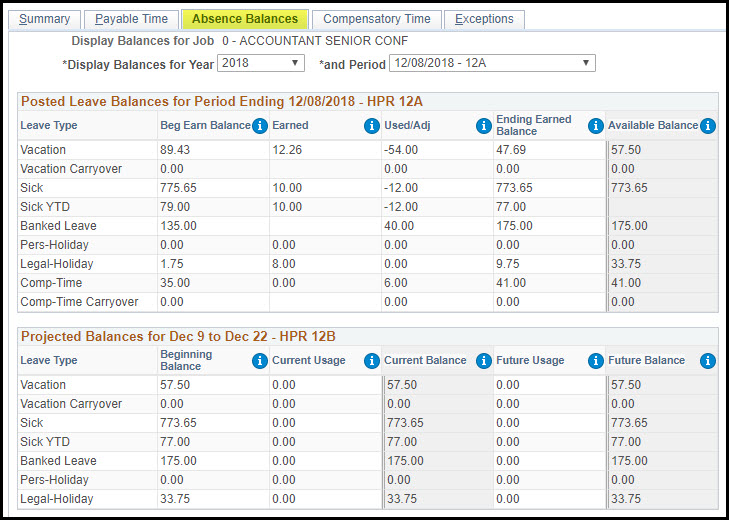Go to the Compensatory Time tab
Screen dimensions: 729x520
377,20
